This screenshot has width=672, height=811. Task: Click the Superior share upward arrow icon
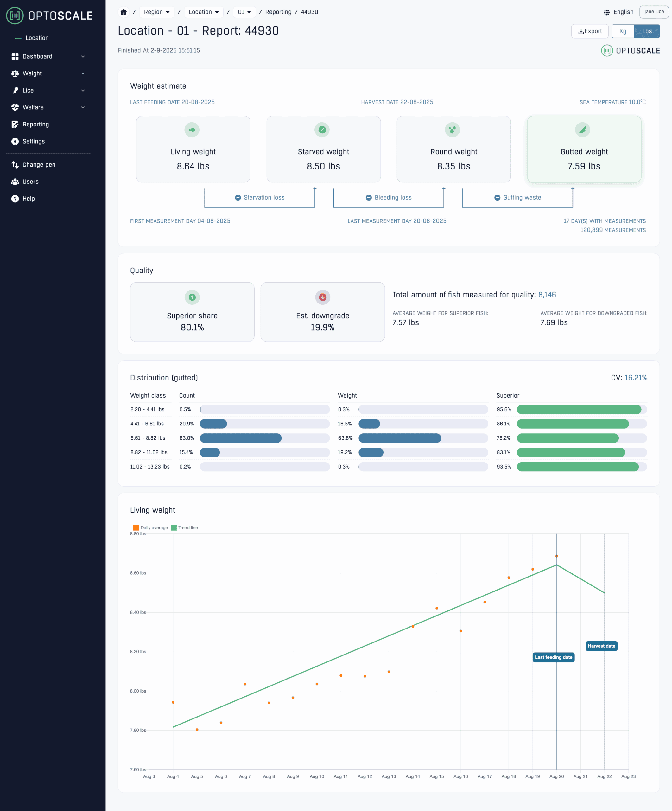click(x=192, y=297)
